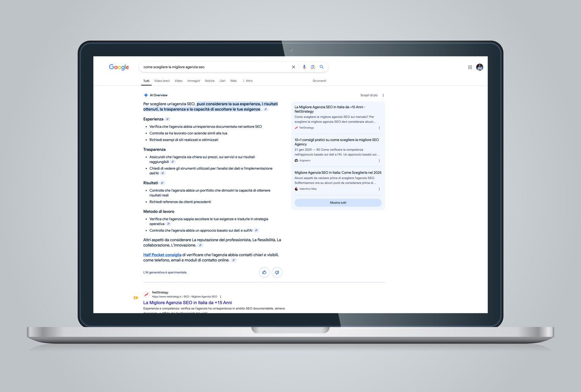
Task: Open the Half Pocket consiglia link
Action: [162, 255]
